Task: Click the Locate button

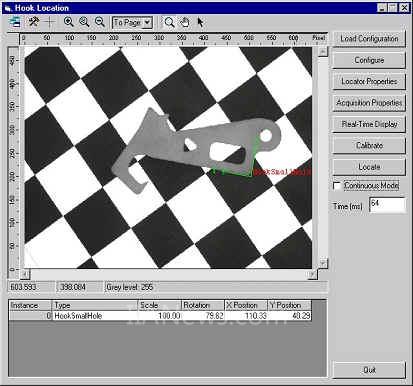Action: click(x=369, y=167)
